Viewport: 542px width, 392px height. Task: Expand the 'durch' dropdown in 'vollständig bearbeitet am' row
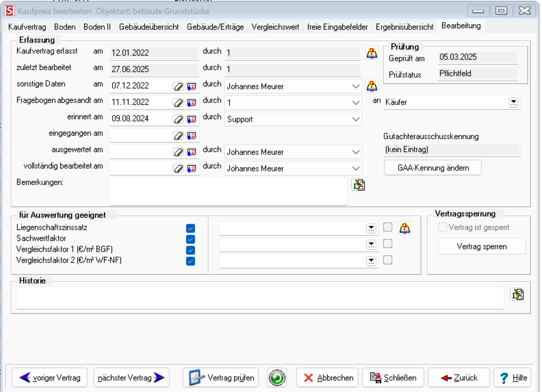[x=356, y=168]
